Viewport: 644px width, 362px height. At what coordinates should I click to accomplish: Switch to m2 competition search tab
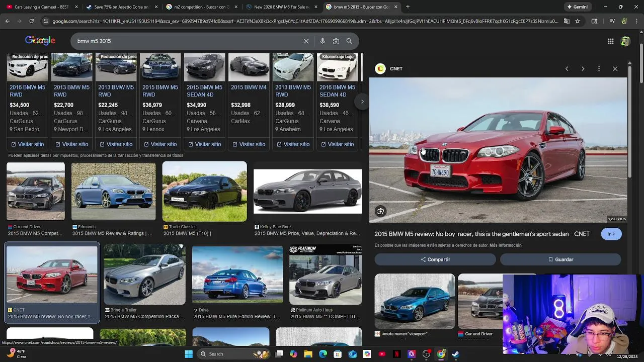click(x=201, y=7)
